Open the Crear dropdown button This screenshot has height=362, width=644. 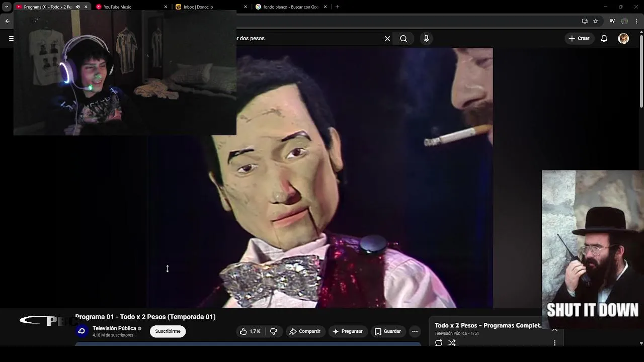click(579, 38)
